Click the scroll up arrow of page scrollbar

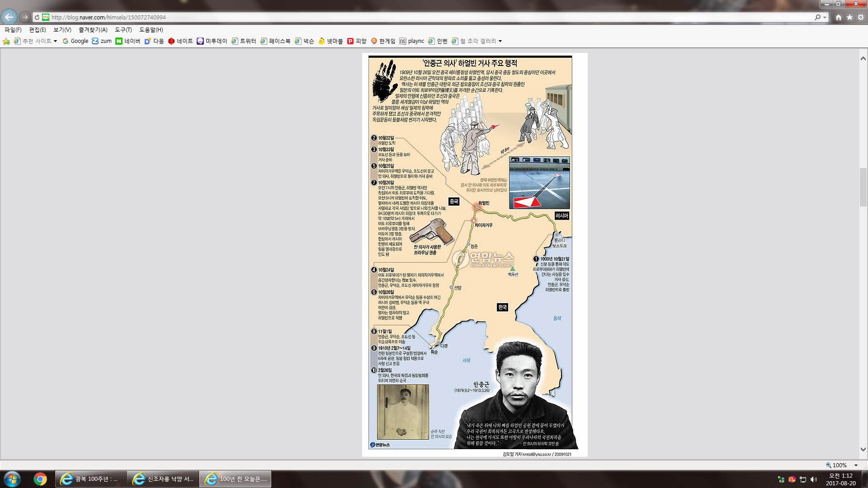click(863, 58)
